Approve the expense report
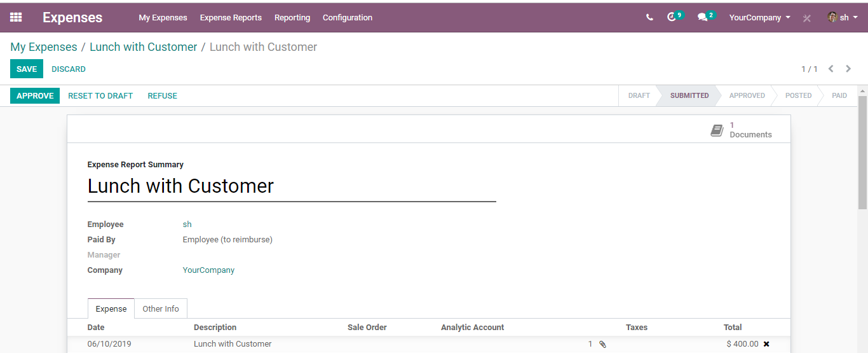 [35, 96]
